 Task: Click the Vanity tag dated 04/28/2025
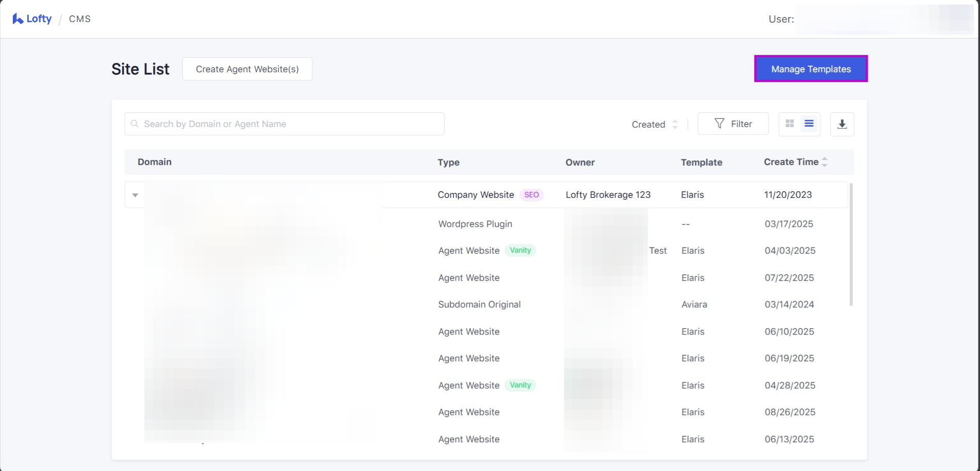tap(520, 385)
